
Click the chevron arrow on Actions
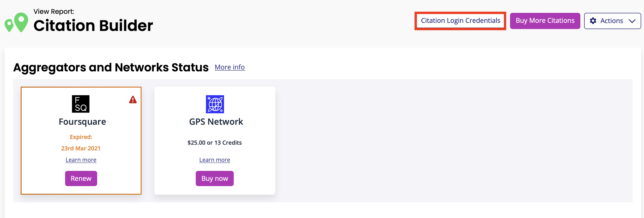(x=632, y=21)
